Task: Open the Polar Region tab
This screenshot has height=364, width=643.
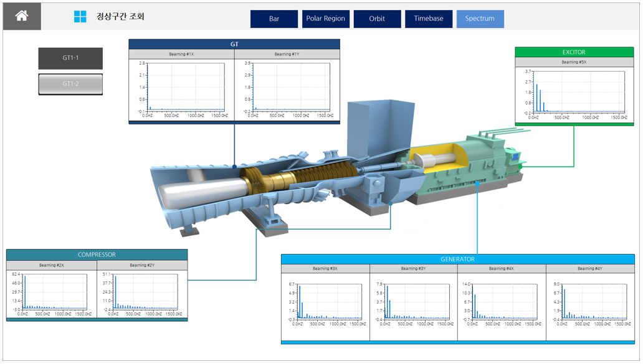Action: point(326,19)
